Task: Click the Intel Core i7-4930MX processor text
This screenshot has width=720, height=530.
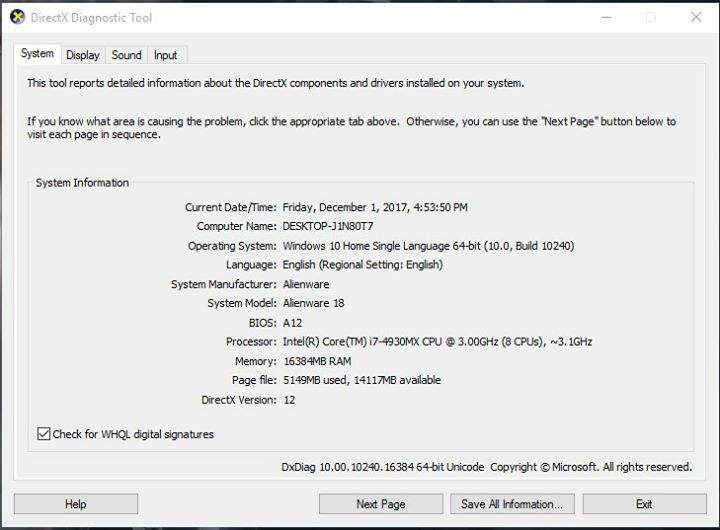Action: point(437,342)
